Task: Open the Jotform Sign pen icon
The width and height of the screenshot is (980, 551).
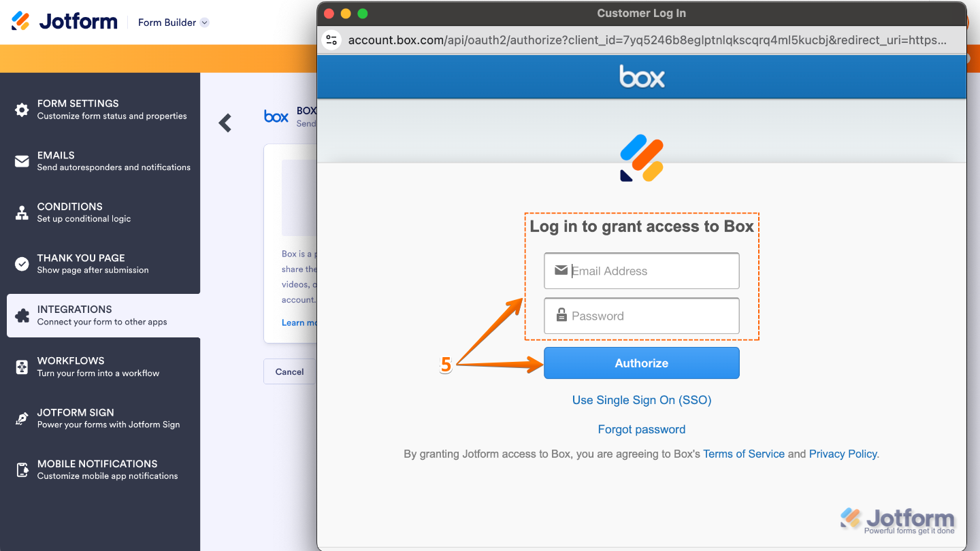Action: pos(22,418)
